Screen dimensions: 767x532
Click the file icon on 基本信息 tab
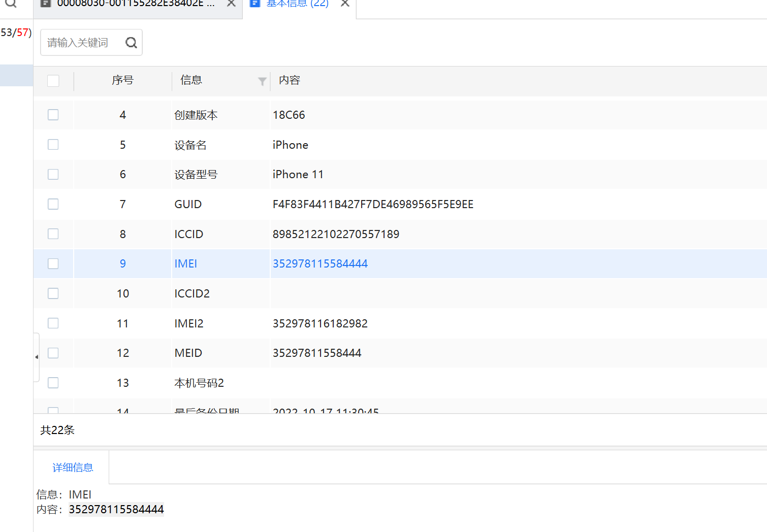point(255,3)
